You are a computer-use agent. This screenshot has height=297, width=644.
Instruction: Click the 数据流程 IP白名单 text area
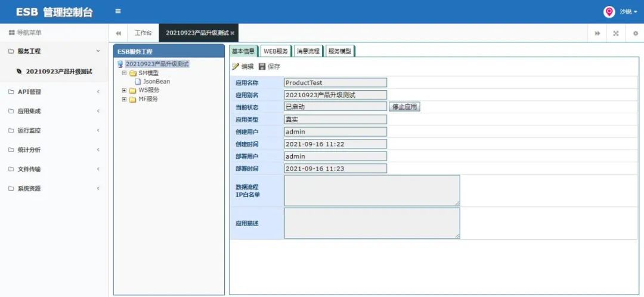pos(372,191)
